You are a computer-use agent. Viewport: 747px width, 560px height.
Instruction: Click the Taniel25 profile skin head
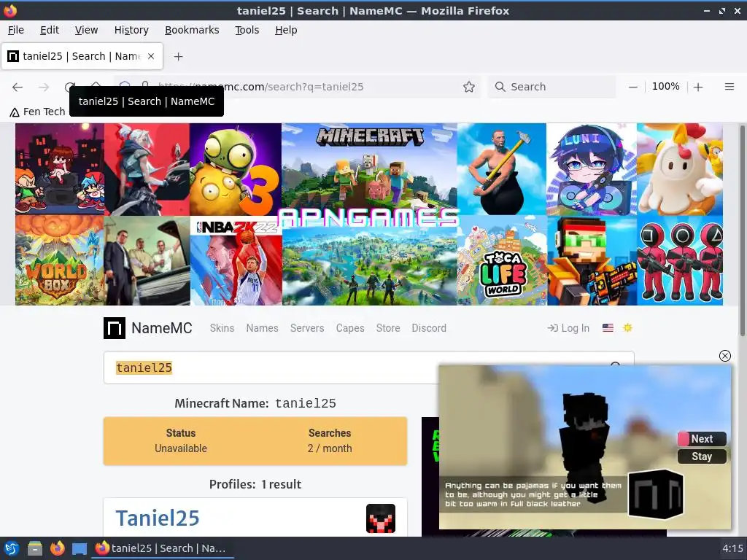(381, 518)
